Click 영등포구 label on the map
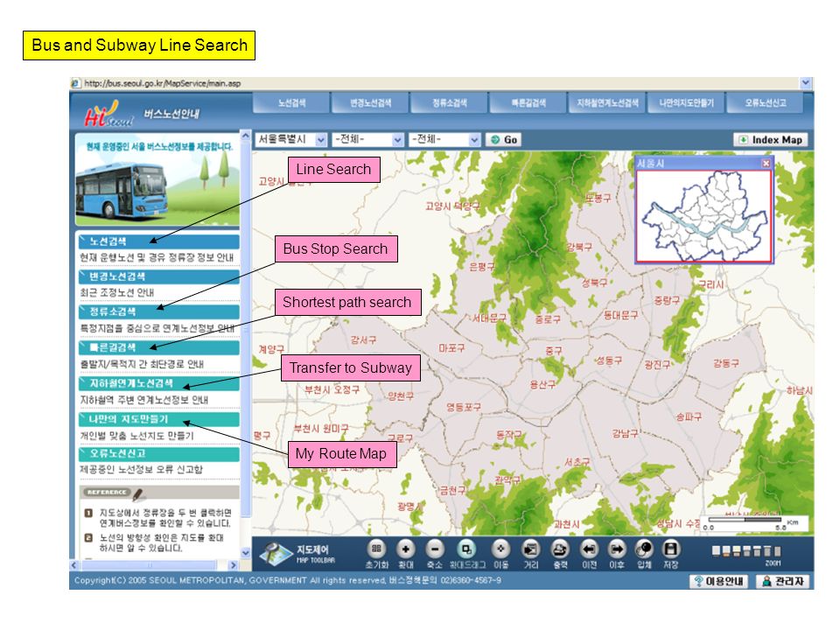The height and width of the screenshot is (630, 840). 464,407
